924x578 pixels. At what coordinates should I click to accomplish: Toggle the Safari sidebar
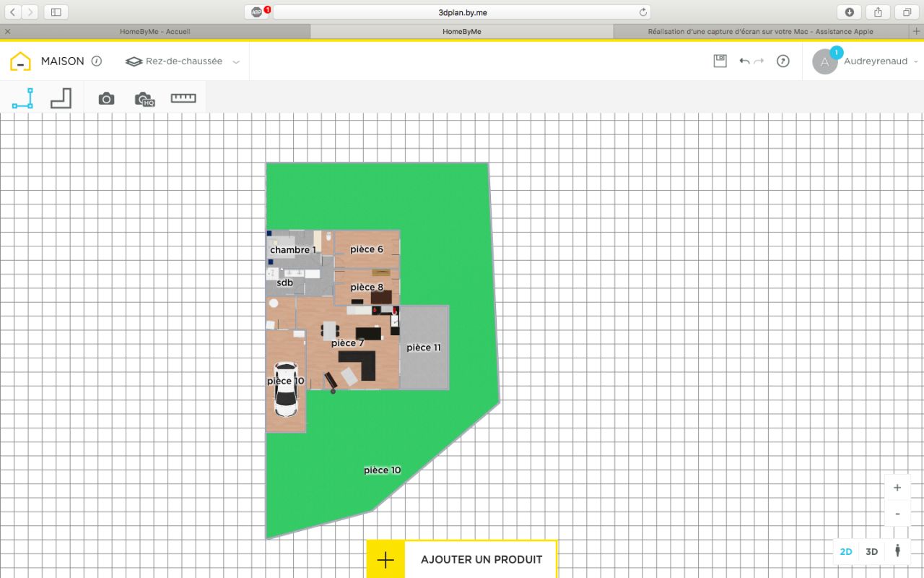tap(56, 12)
